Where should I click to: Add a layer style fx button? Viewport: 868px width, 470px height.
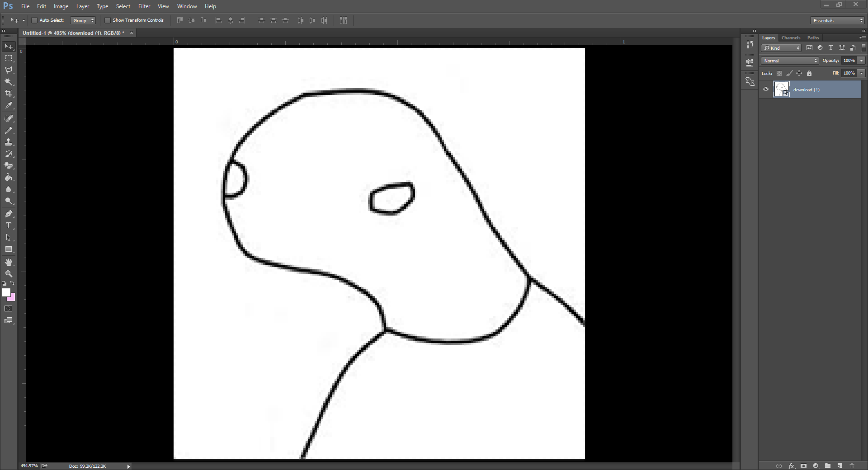791,466
